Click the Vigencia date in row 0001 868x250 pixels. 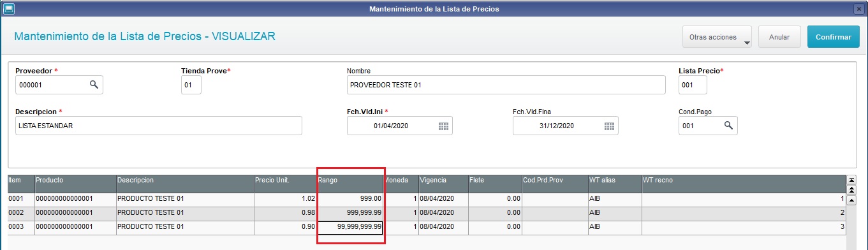point(443,199)
